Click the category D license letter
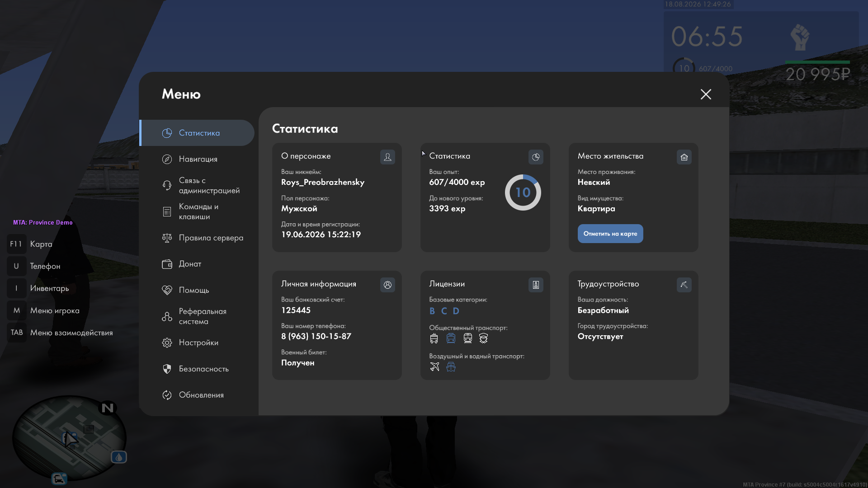 tap(456, 311)
